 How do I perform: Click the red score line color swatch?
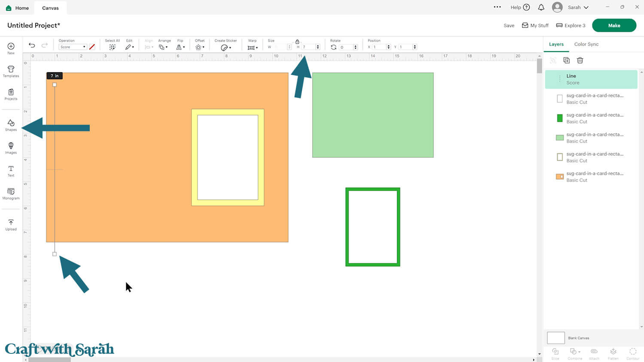tap(92, 47)
